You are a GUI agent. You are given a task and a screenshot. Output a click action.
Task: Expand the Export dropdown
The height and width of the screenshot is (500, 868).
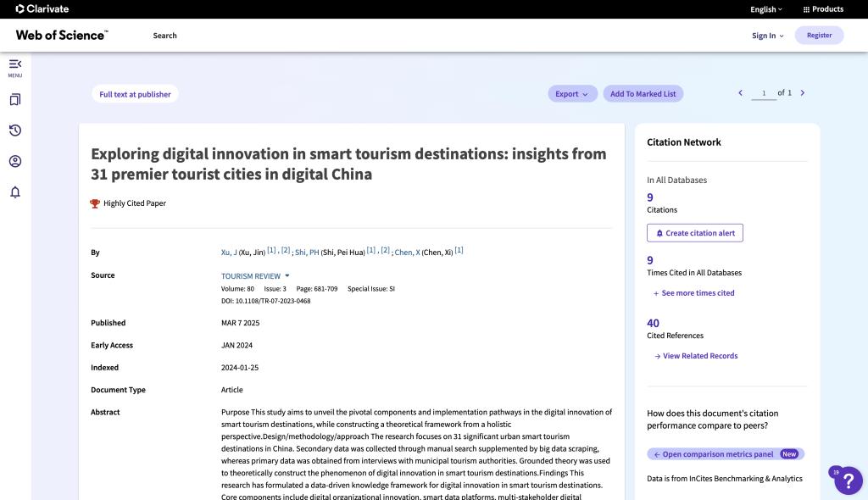click(x=572, y=94)
